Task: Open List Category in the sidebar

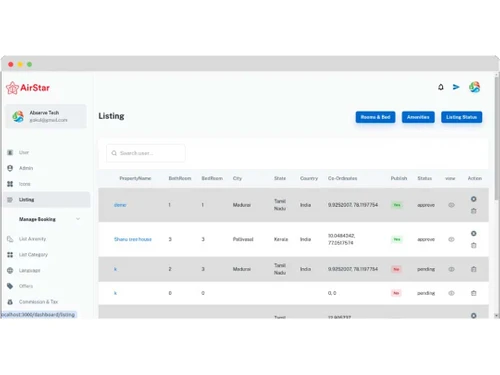Action: click(33, 255)
